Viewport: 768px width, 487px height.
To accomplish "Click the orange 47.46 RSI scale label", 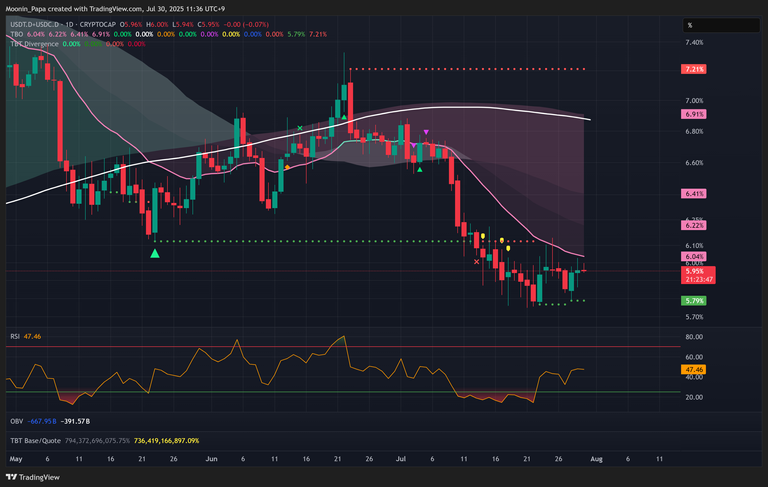I will point(694,370).
